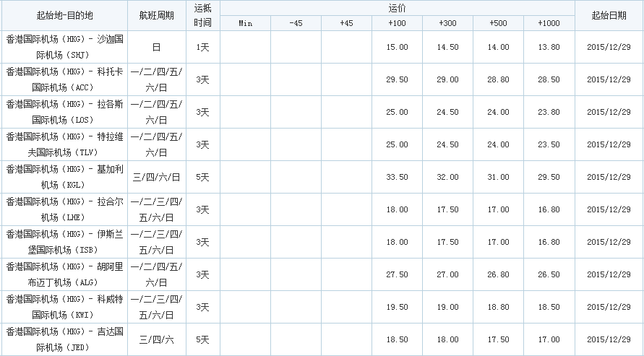Open the Hong Kong to Accra (ACC) route
The image size is (644, 356).
(64, 79)
